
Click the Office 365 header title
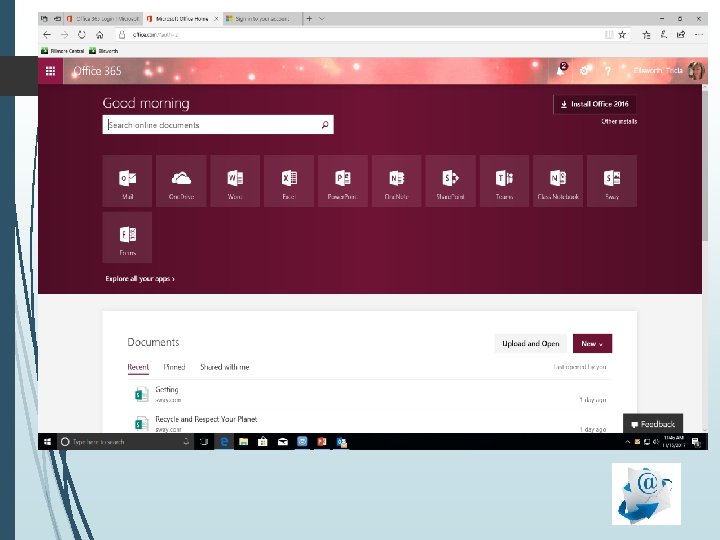[x=97, y=71]
